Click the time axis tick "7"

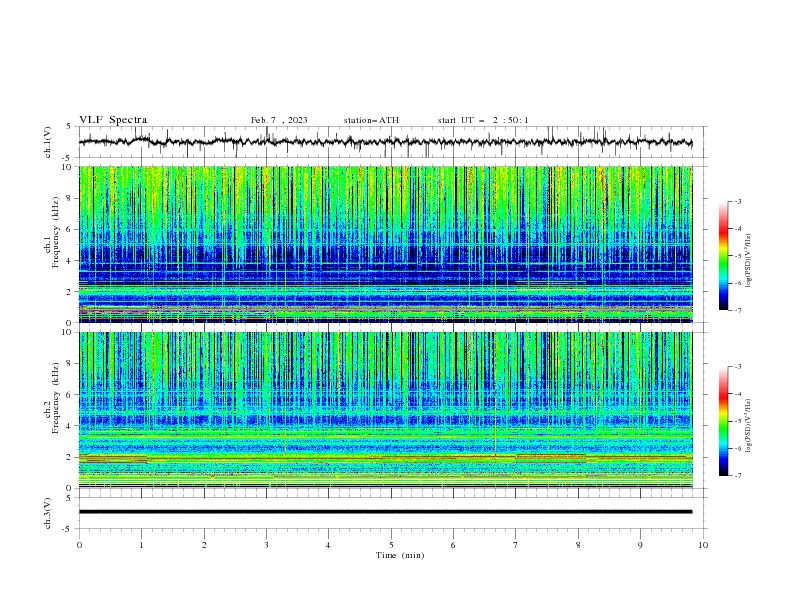click(x=516, y=545)
